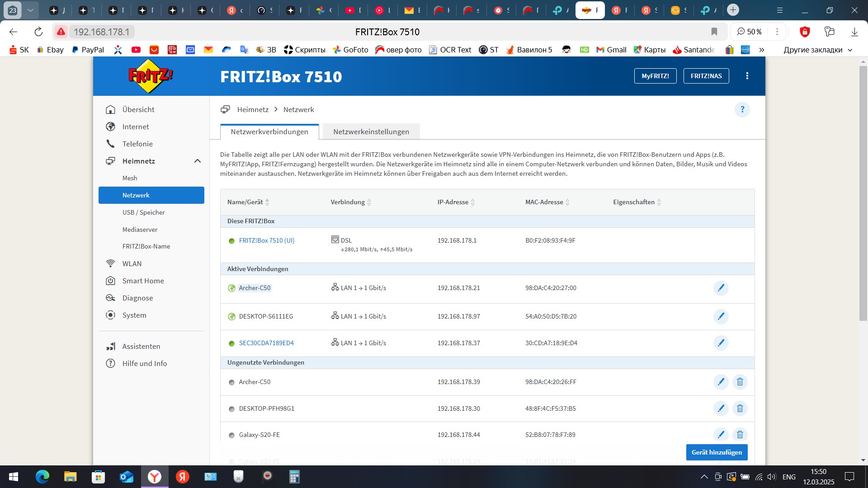Open the help question mark icon

(x=742, y=109)
